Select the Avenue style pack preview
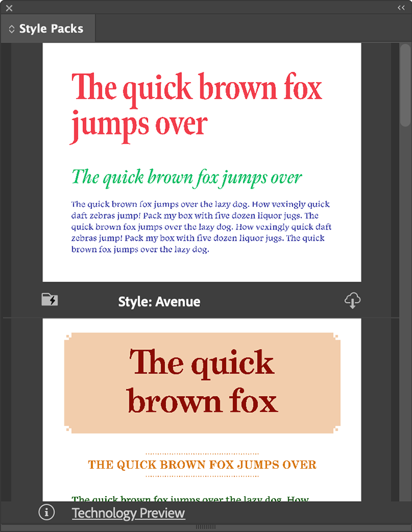This screenshot has width=412, height=532. point(202,162)
